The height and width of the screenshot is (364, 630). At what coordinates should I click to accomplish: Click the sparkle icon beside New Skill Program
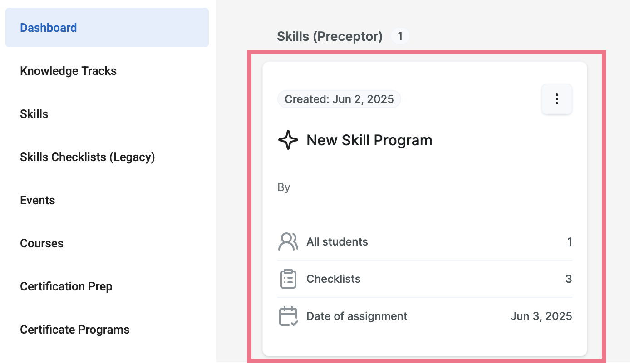click(288, 140)
